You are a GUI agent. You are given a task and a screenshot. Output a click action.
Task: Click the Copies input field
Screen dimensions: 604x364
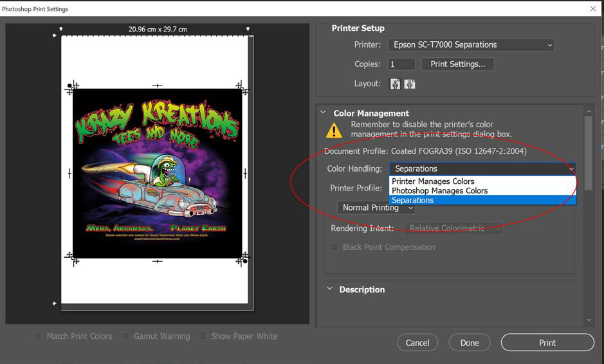coord(401,64)
